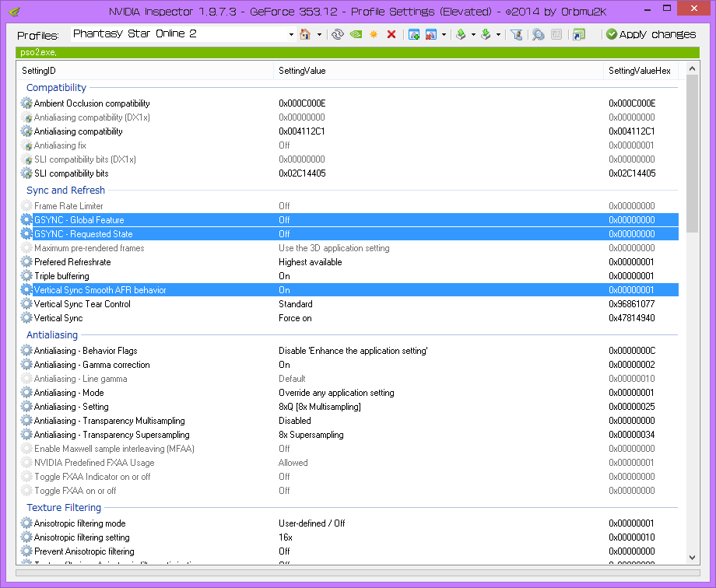Click the export profiles green up-arrow icon
This screenshot has width=716, height=588.
click(x=461, y=34)
